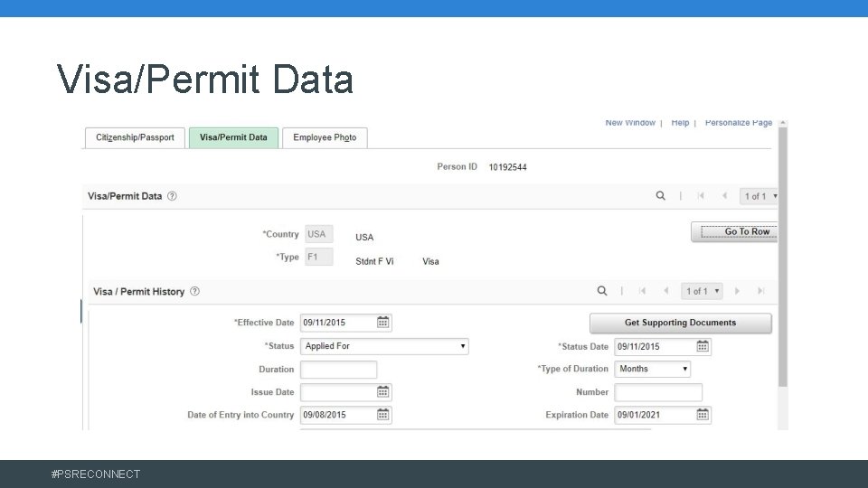868x488 pixels.
Task: Switch to the Citizenship/Passport tab
Action: [x=134, y=137]
